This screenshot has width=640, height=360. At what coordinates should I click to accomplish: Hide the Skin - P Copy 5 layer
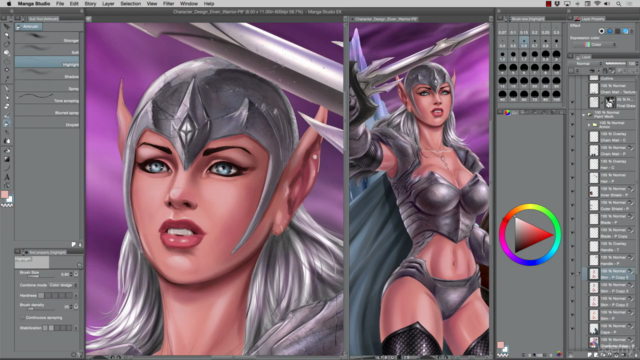pos(572,274)
